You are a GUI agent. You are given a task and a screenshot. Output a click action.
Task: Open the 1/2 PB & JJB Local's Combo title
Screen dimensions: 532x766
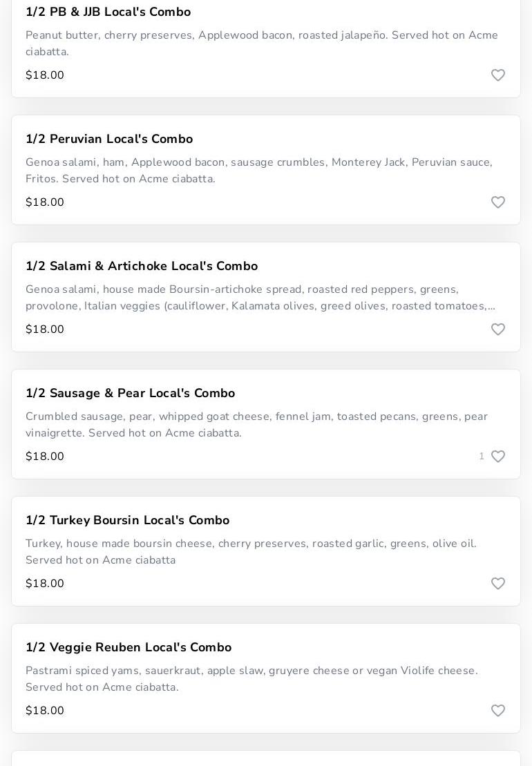[108, 12]
